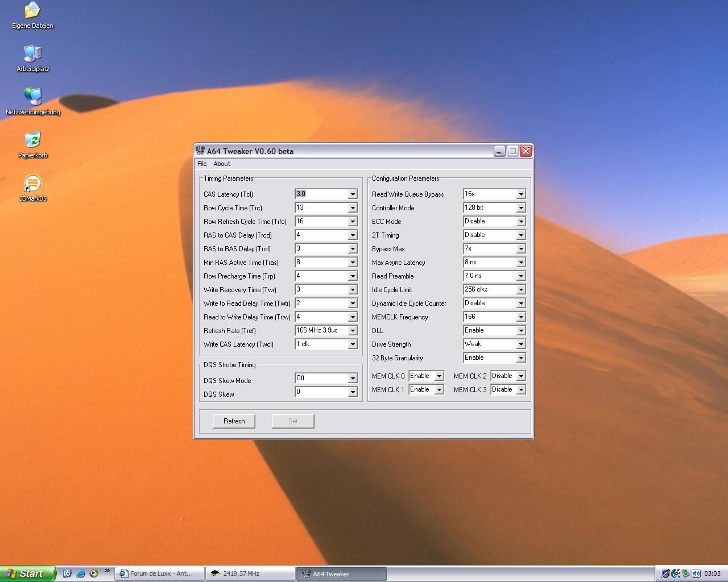Switch to Forum de Luxx taskbar window
728x582 pixels.
coord(160,573)
